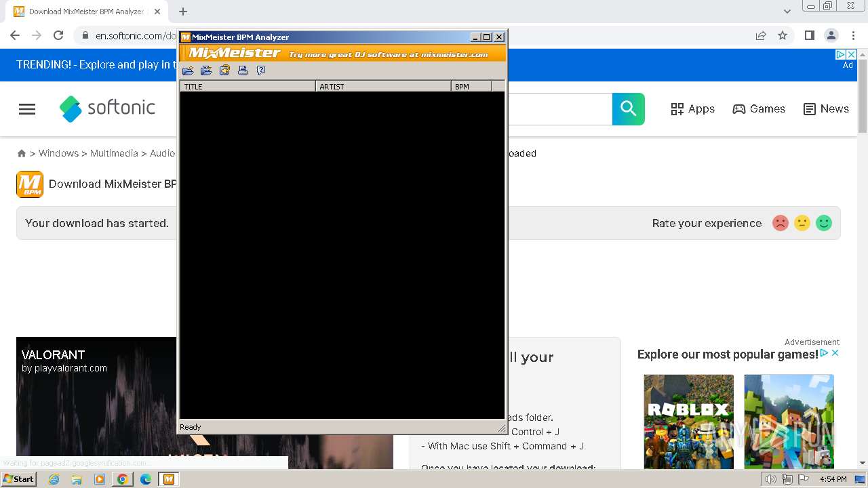Switch to Chrome in the taskbar

[x=122, y=479]
